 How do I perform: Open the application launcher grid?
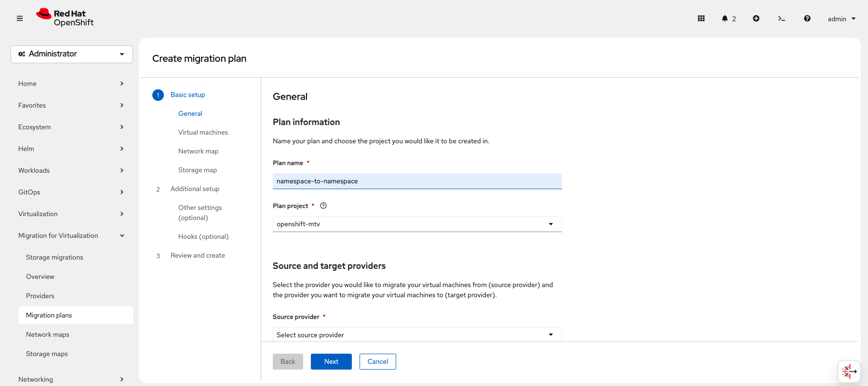pyautogui.click(x=701, y=18)
